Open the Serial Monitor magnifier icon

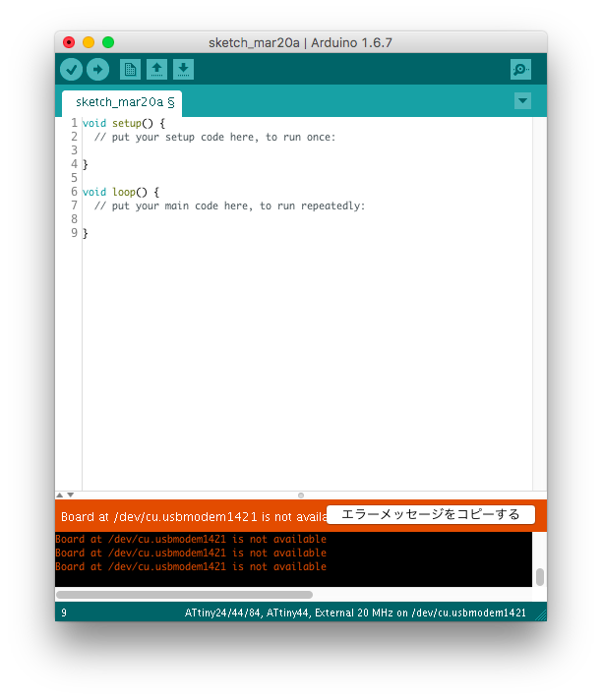tap(520, 70)
